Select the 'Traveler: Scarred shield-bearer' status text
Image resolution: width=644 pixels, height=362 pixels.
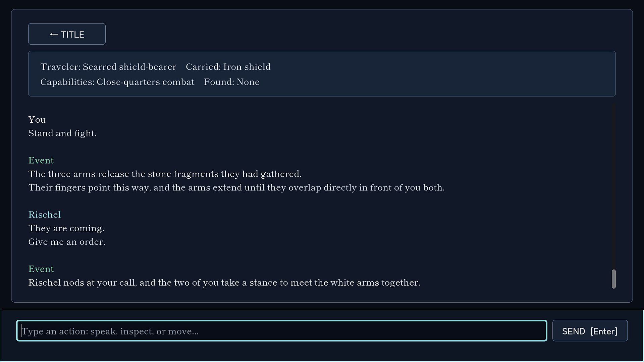tap(108, 67)
